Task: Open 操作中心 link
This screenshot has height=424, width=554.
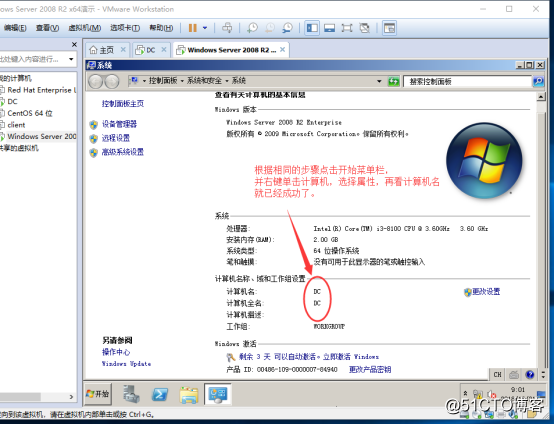Action: (116, 352)
